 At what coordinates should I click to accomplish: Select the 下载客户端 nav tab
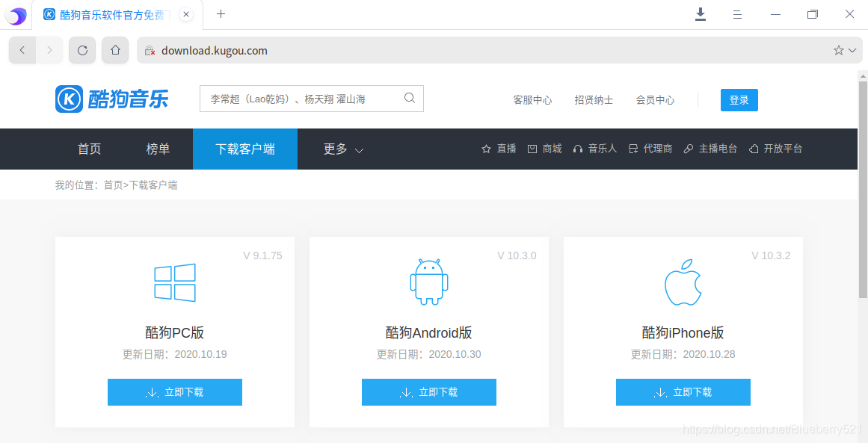tap(245, 149)
